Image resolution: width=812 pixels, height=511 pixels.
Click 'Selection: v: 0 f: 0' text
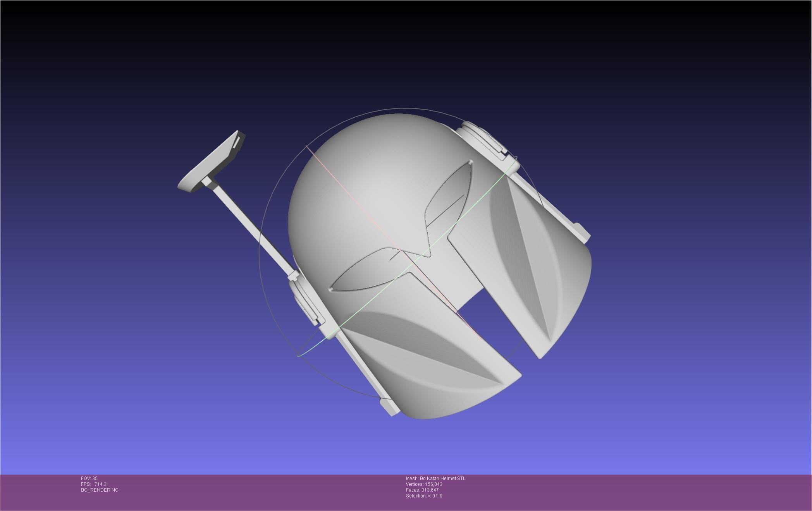tap(424, 496)
